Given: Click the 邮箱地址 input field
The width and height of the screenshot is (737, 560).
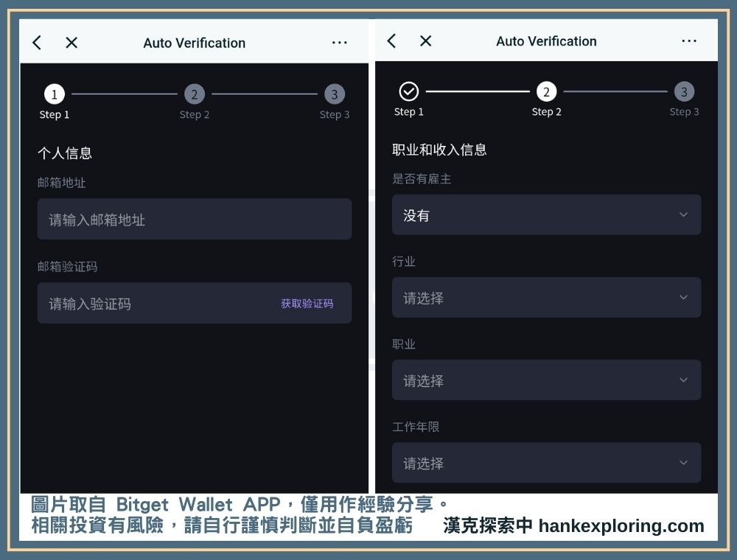Looking at the screenshot, I should 195,219.
